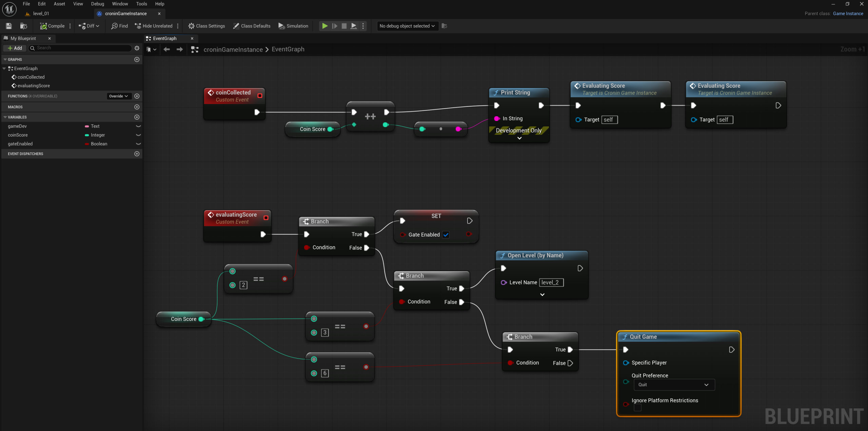Open the Game Instance parent class link
The width and height of the screenshot is (868, 431).
848,14
